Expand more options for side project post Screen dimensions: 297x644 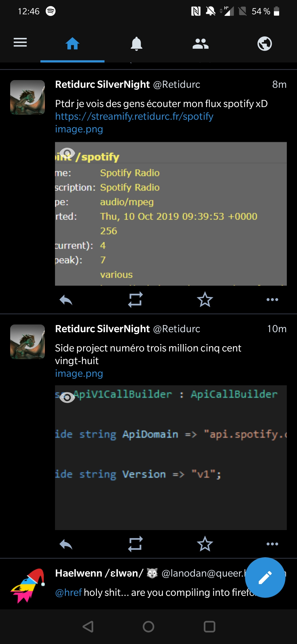coord(272,544)
